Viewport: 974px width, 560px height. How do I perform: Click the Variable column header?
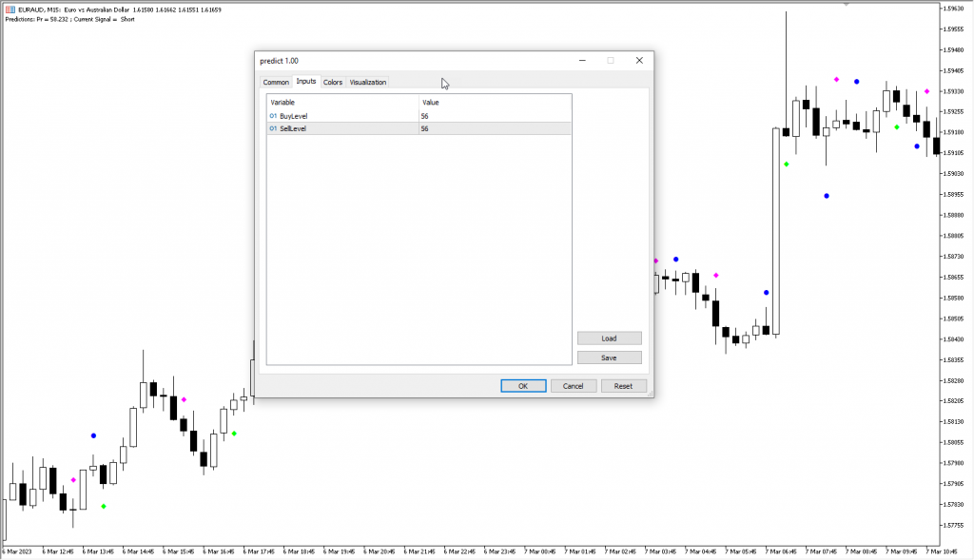coord(342,103)
